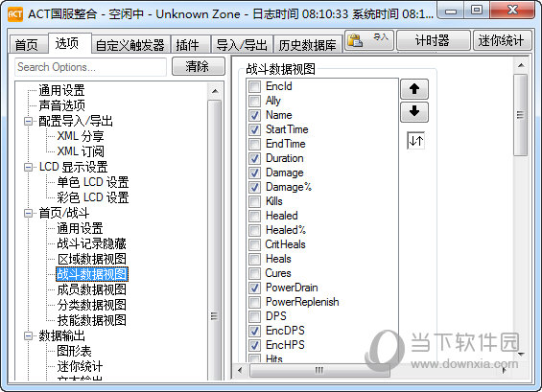Click the right panel vertical scrollbar thumb
The image size is (542, 392).
[520, 115]
